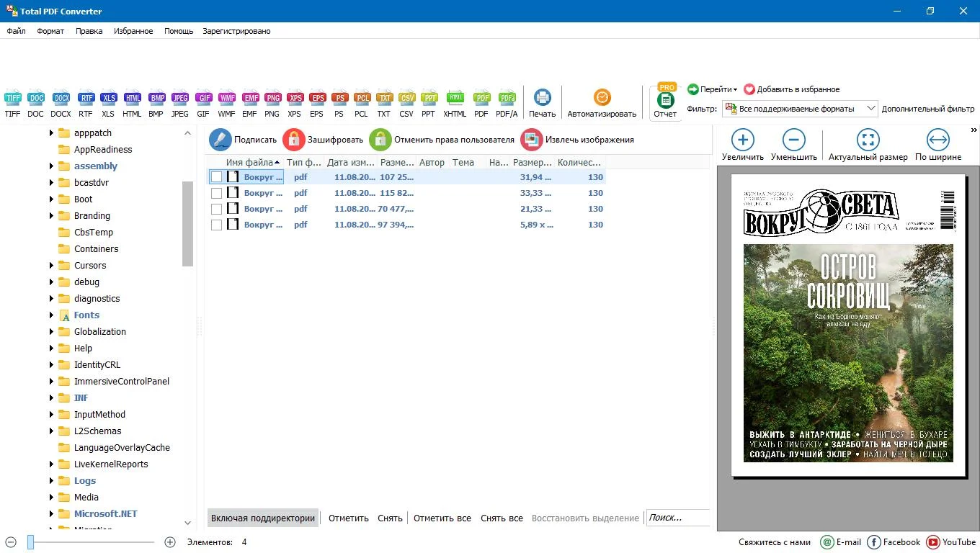The height and width of the screenshot is (553, 980).
Task: Fit preview По ширине
Action: pyautogui.click(x=937, y=145)
